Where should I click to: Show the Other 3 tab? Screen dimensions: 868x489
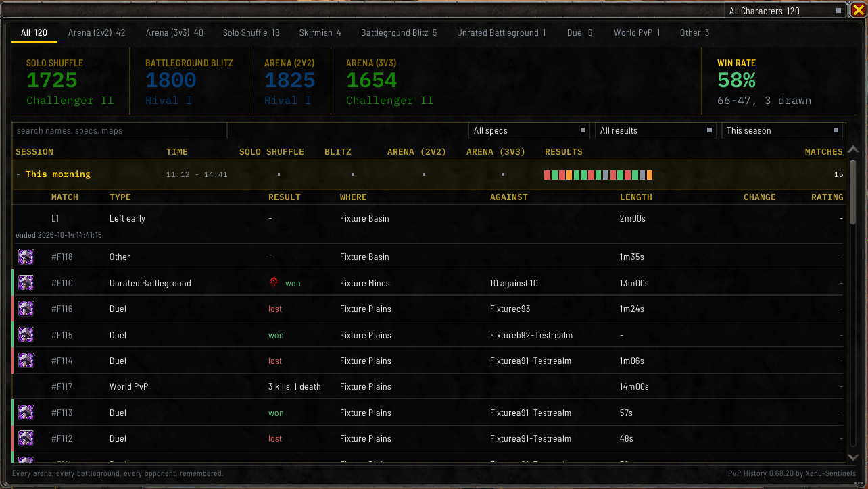694,32
